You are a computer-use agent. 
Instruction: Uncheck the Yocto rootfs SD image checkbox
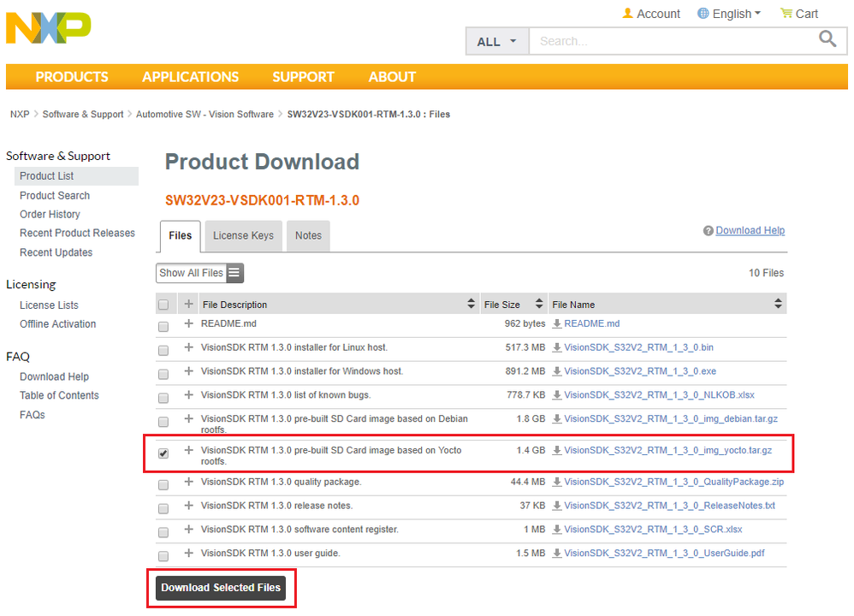click(x=163, y=453)
